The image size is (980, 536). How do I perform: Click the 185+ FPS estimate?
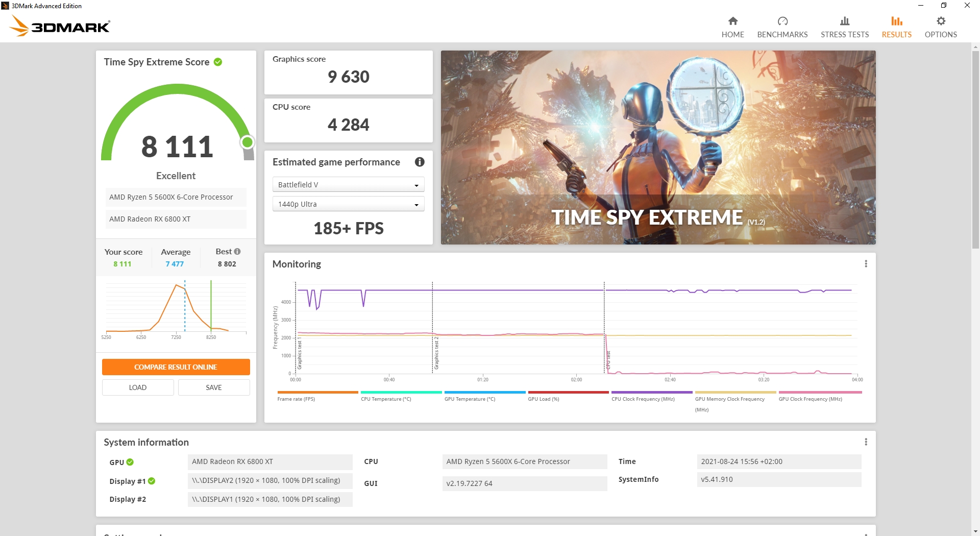[348, 228]
